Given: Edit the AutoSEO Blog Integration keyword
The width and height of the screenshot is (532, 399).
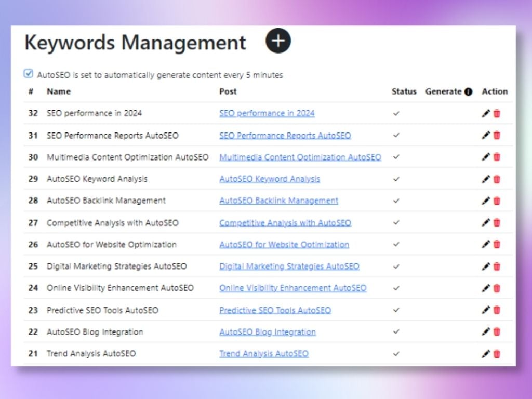Looking at the screenshot, I should 486,332.
